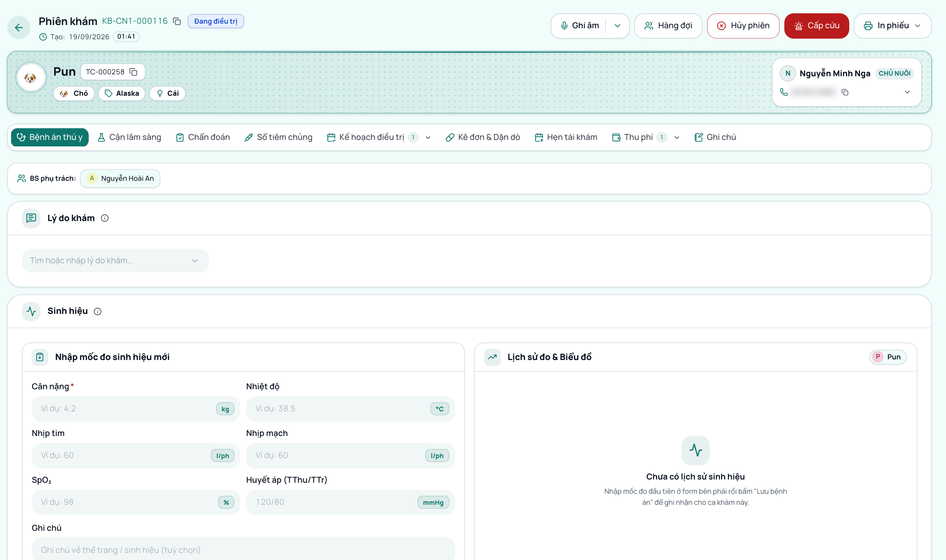The image size is (946, 560).
Task: Click the BS phụ trách people icon
Action: pyautogui.click(x=21, y=178)
